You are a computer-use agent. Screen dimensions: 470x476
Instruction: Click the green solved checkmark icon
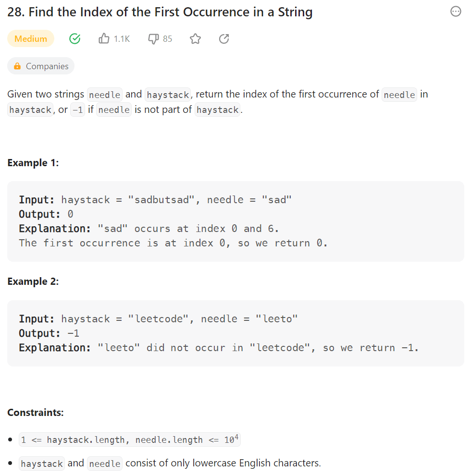click(x=74, y=38)
